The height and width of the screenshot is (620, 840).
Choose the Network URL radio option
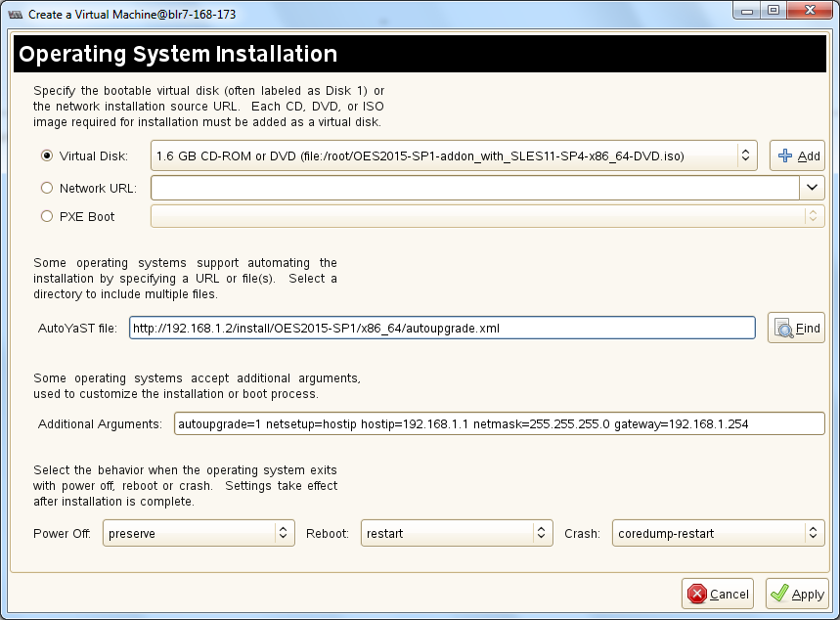[47, 188]
